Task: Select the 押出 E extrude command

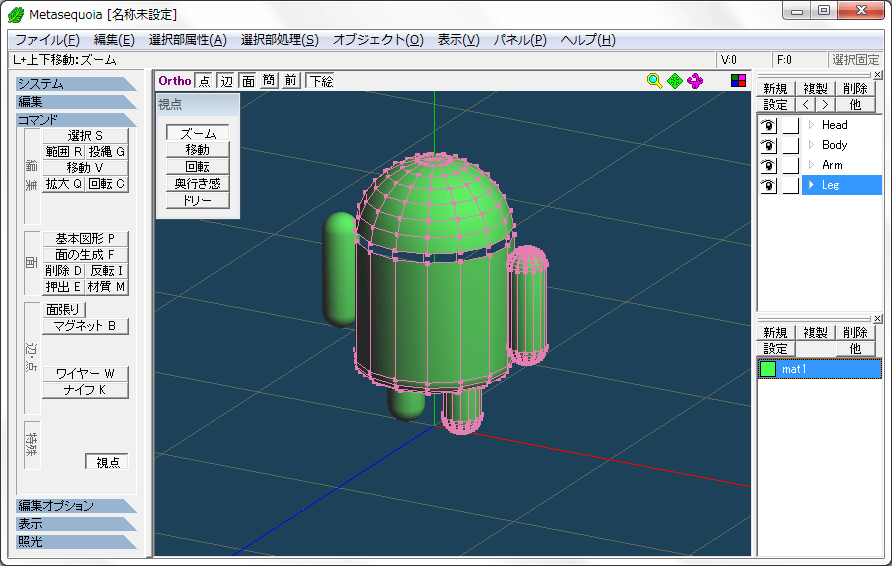Action: pyautogui.click(x=64, y=287)
